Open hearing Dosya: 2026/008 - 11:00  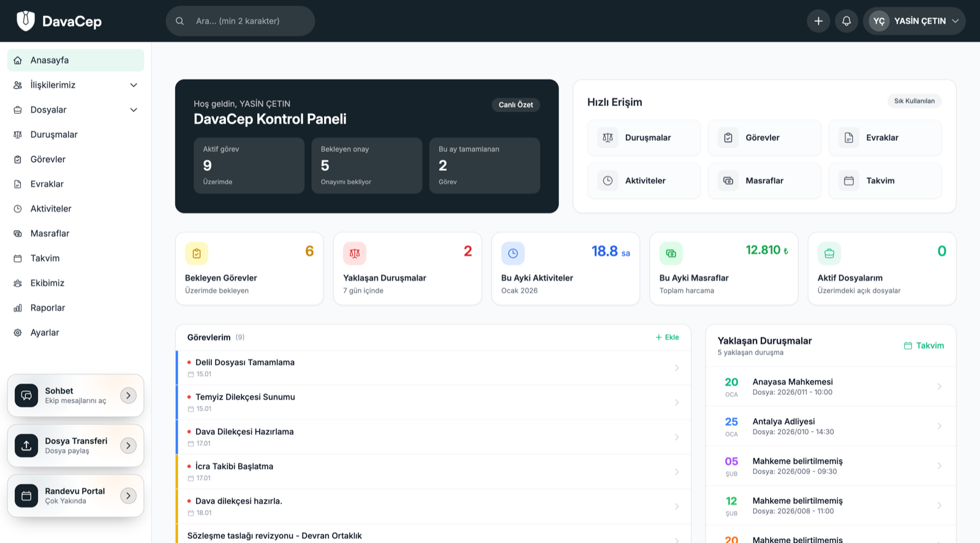point(831,506)
